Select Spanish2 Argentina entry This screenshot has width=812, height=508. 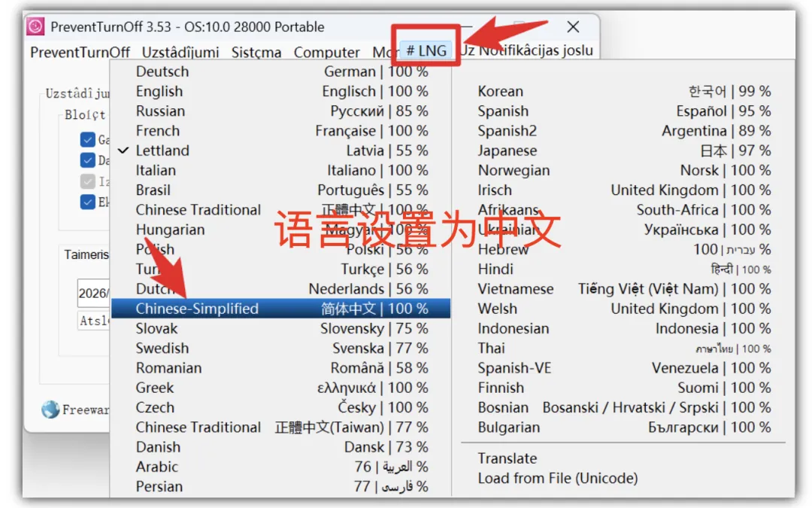coord(623,131)
